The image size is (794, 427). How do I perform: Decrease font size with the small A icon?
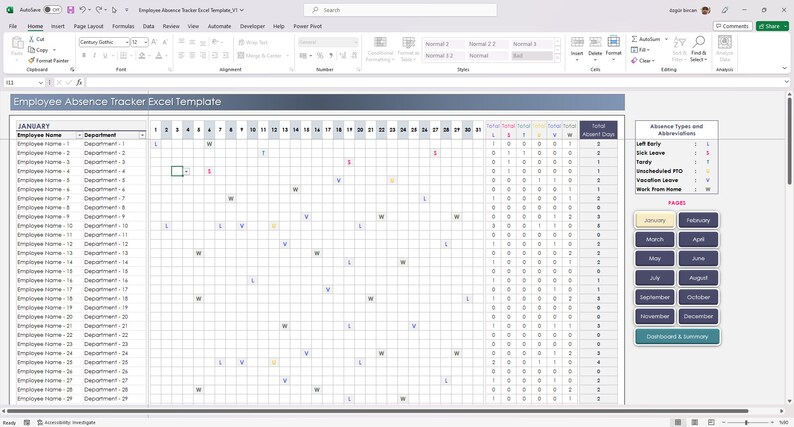click(x=165, y=42)
